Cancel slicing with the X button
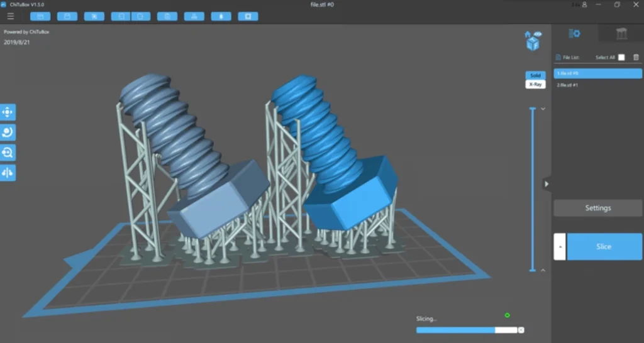The image size is (644, 343). pyautogui.click(x=521, y=330)
